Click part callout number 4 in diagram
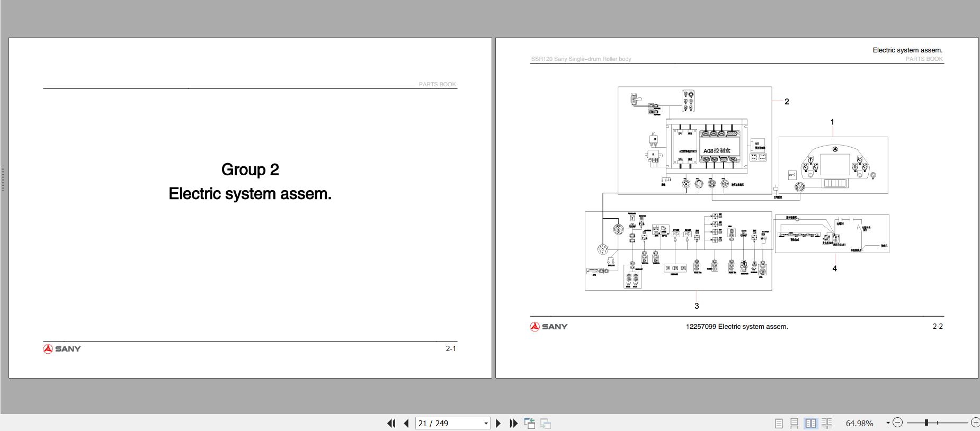Image resolution: width=980 pixels, height=431 pixels. point(834,268)
